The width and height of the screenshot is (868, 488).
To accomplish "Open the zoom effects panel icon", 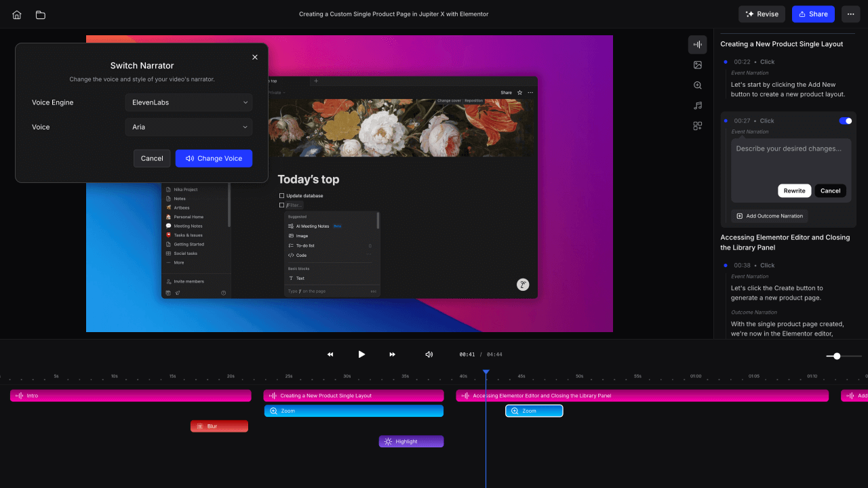I will [x=697, y=85].
